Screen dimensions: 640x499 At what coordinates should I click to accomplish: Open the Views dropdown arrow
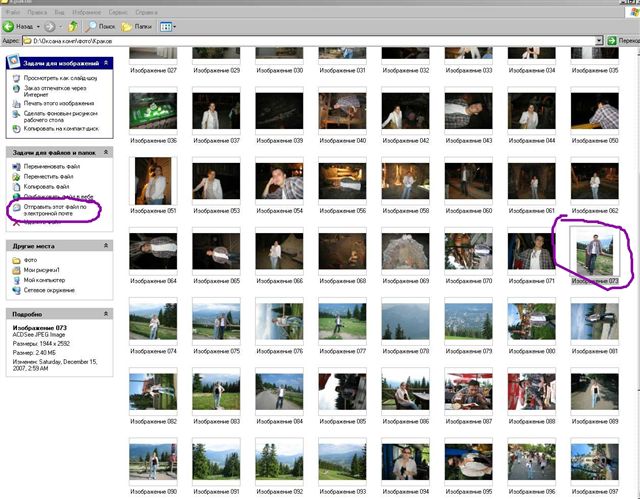(x=175, y=27)
